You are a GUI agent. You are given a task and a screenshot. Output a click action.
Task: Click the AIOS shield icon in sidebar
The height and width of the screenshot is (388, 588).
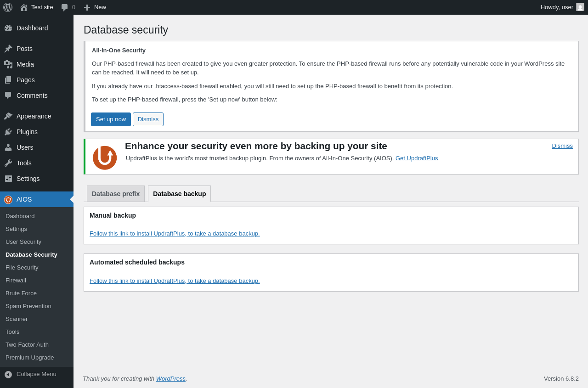point(8,199)
